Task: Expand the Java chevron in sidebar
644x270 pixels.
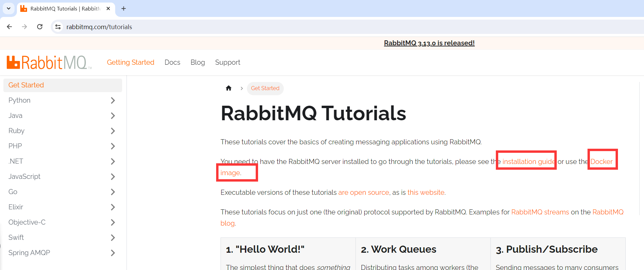Action: click(x=113, y=116)
